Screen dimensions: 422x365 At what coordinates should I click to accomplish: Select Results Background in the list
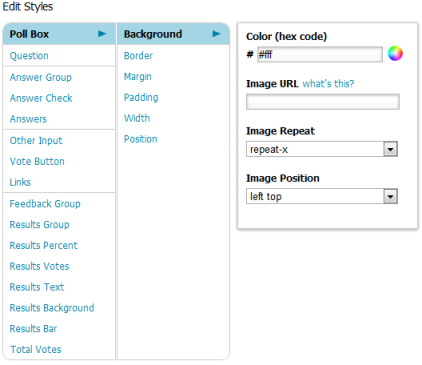coord(52,308)
